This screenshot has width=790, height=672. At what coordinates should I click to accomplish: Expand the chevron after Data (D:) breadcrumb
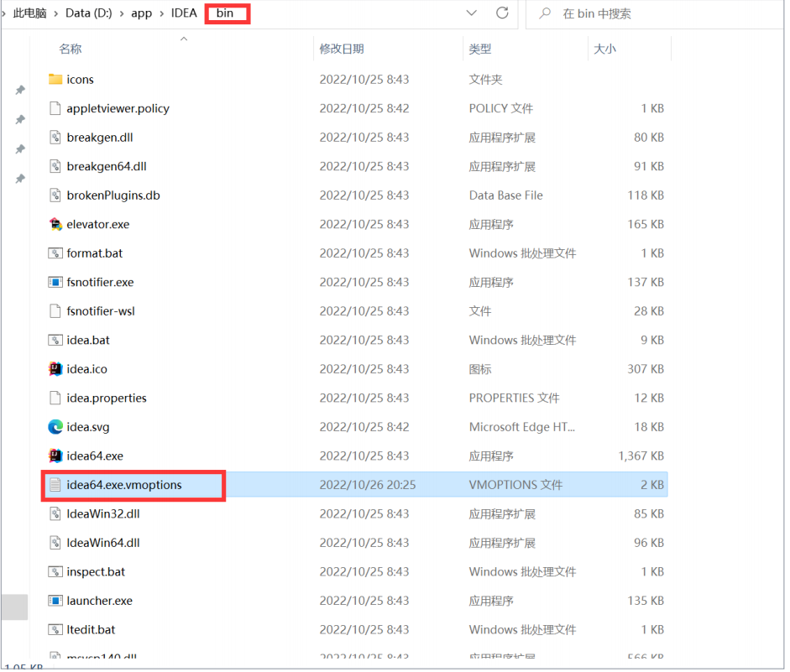click(122, 13)
